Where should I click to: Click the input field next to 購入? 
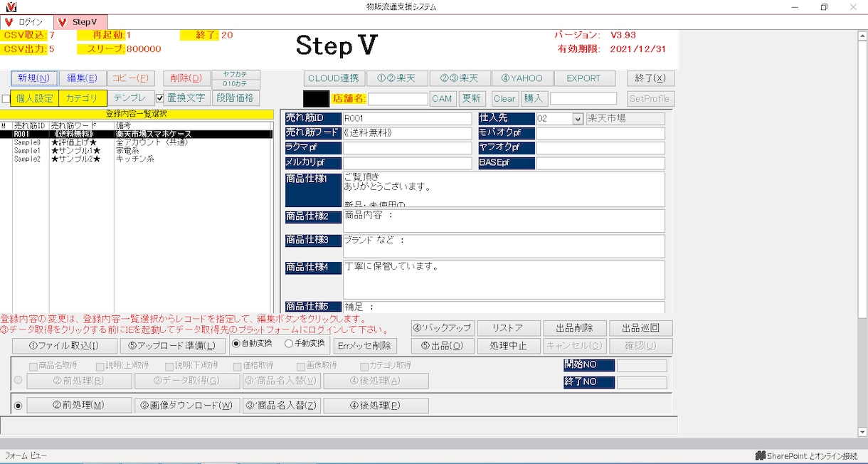point(583,99)
